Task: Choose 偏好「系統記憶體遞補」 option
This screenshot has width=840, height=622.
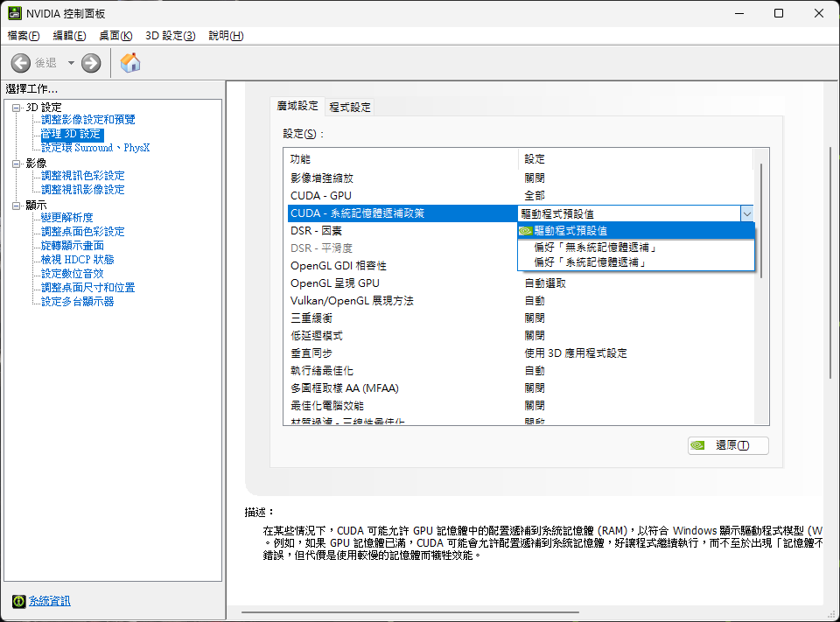Action: click(636, 262)
